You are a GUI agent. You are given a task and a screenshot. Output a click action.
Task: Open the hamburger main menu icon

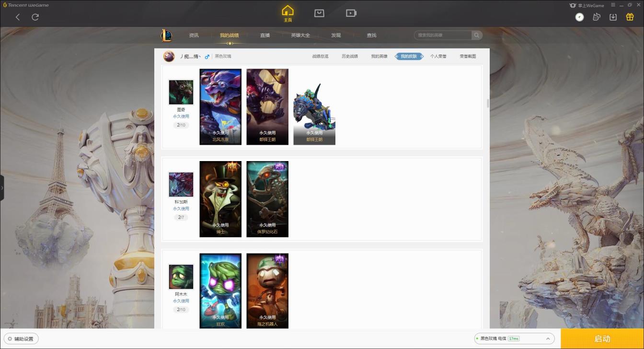[613, 5]
